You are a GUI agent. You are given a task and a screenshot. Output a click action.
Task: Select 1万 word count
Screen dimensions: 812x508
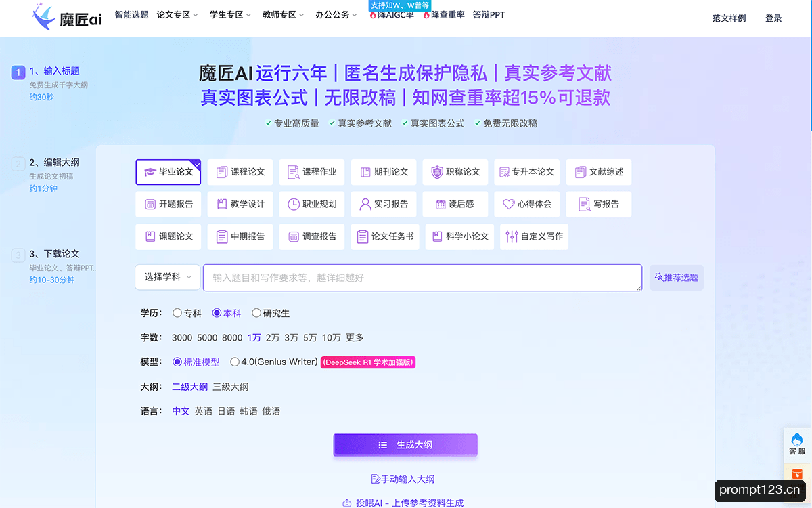pos(254,337)
